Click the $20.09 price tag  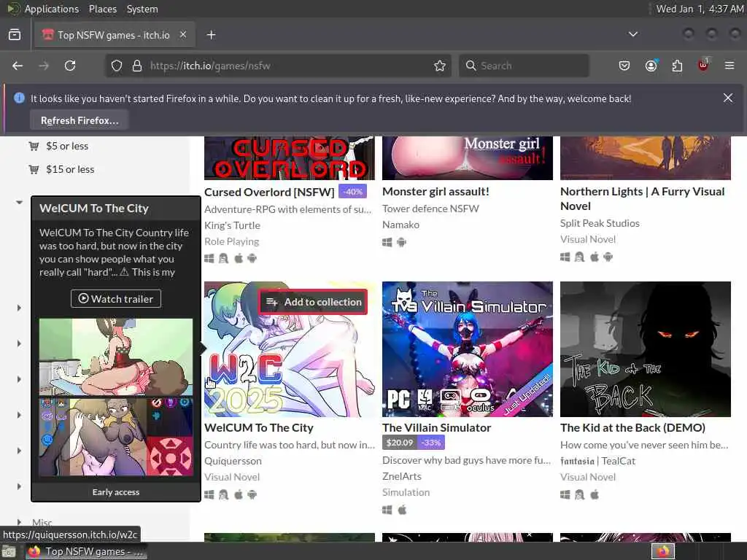click(x=400, y=443)
